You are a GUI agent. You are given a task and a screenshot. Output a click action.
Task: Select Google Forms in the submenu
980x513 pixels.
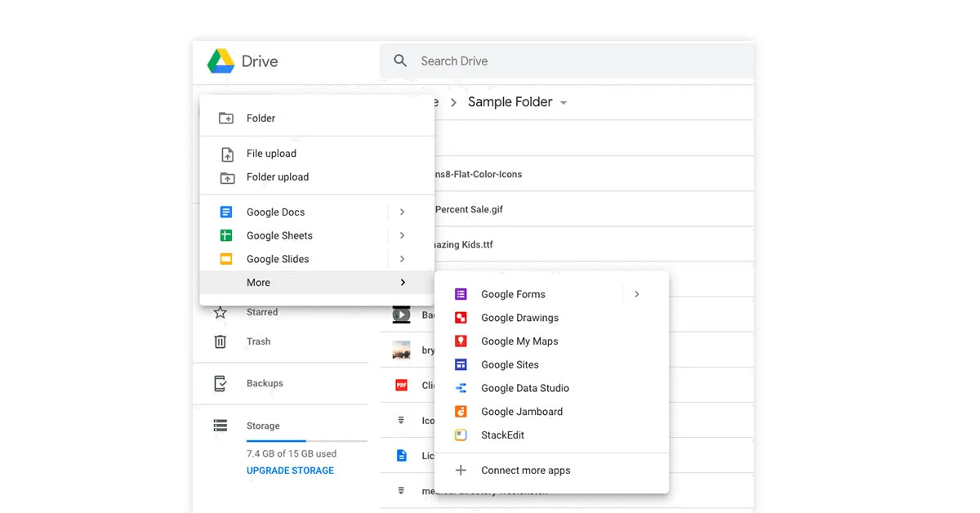pyautogui.click(x=513, y=293)
